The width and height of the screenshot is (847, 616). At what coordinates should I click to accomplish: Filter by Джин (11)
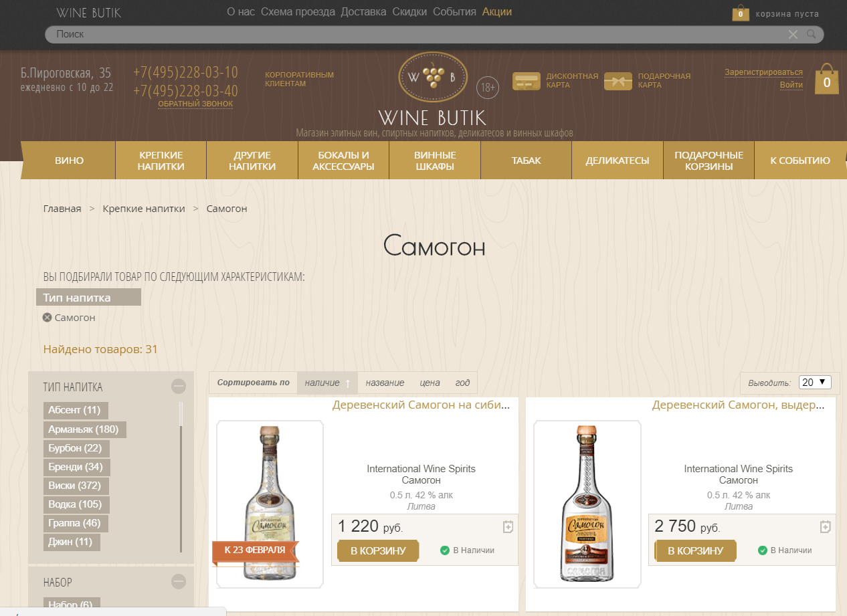point(70,542)
